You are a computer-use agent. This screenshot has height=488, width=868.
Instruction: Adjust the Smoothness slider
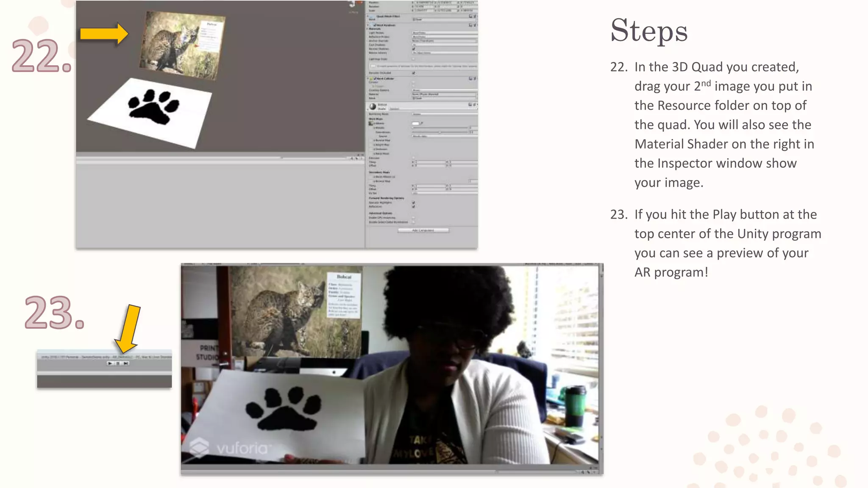pyautogui.click(x=440, y=132)
